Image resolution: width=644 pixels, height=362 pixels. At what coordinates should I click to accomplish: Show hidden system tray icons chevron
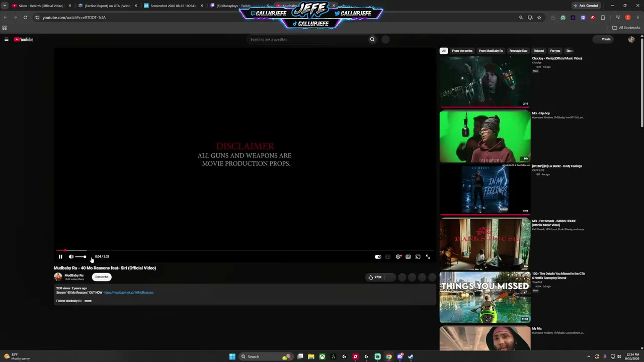[589, 356]
